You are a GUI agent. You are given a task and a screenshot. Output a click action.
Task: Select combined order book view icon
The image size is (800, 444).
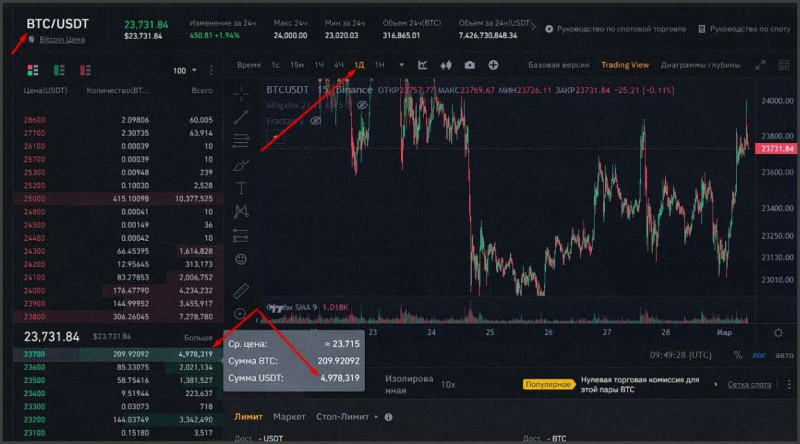coord(33,70)
